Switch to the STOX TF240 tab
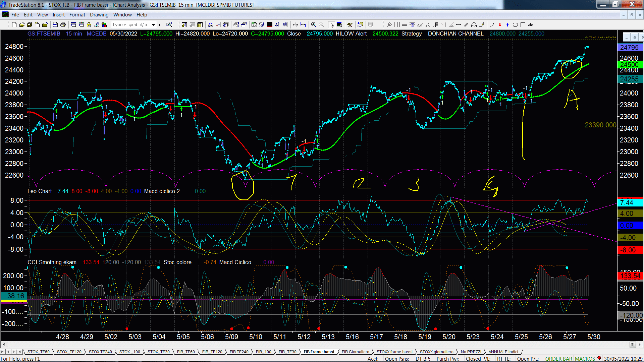 pos(100,352)
